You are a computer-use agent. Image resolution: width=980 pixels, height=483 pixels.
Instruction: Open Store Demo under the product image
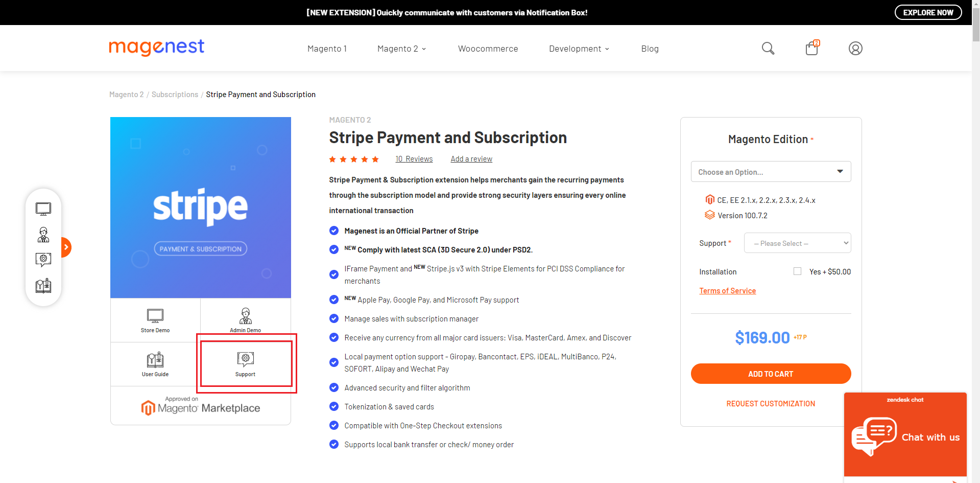coord(155,320)
